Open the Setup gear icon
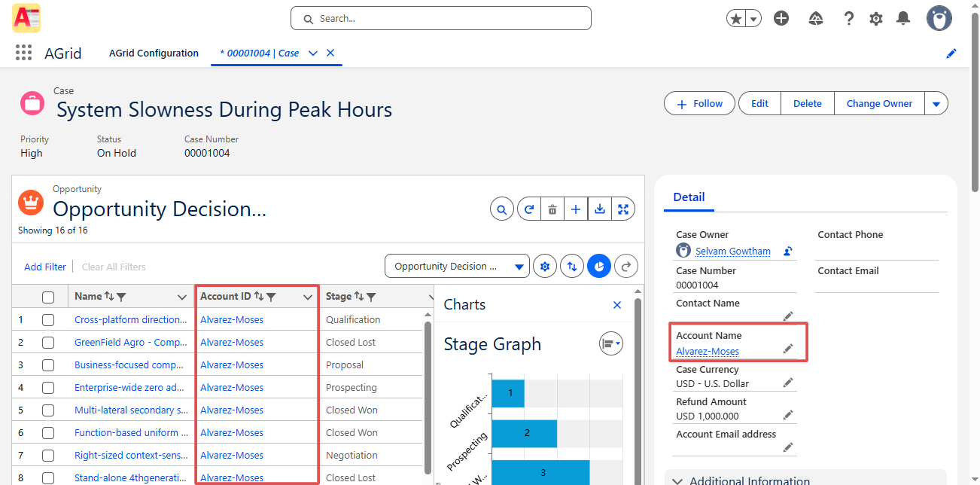980x485 pixels. [x=876, y=19]
